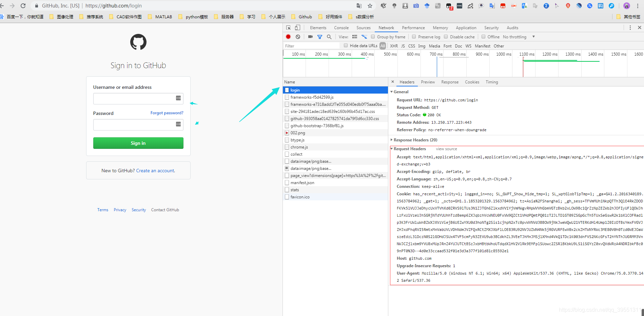Click password manager icon in password field

click(178, 124)
